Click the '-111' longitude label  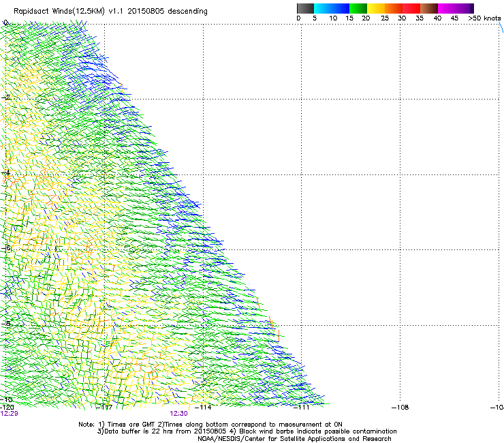[301, 408]
